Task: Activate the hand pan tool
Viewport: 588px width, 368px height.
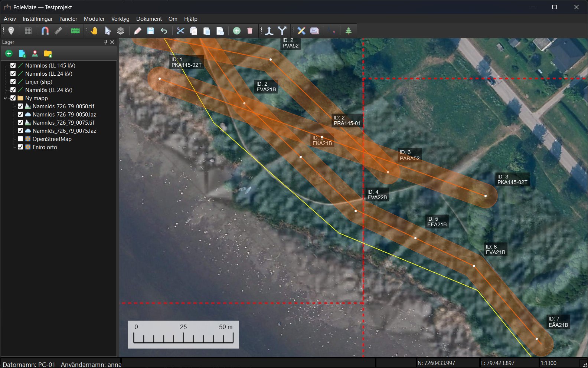Action: [94, 31]
